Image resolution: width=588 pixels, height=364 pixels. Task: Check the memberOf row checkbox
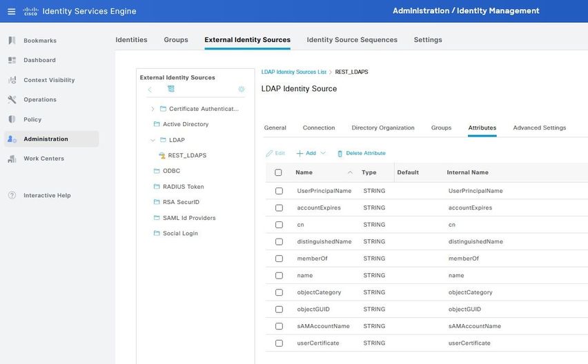coord(279,259)
